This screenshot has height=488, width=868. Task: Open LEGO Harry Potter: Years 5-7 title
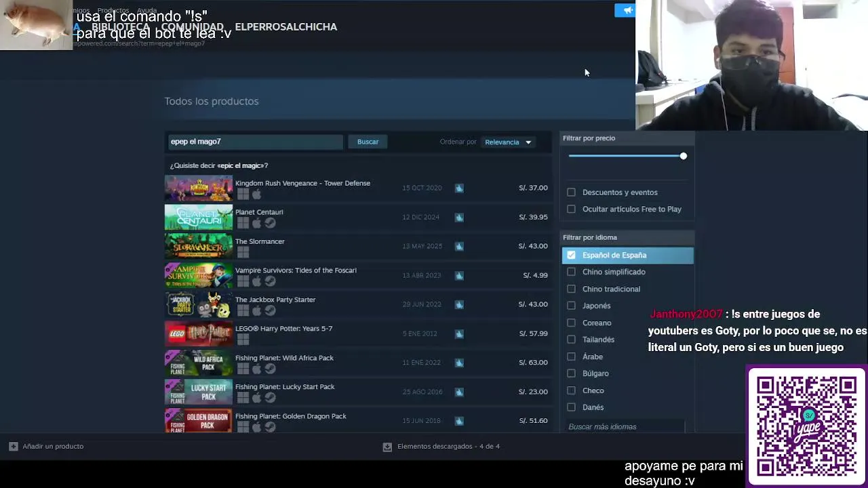pyautogui.click(x=283, y=329)
